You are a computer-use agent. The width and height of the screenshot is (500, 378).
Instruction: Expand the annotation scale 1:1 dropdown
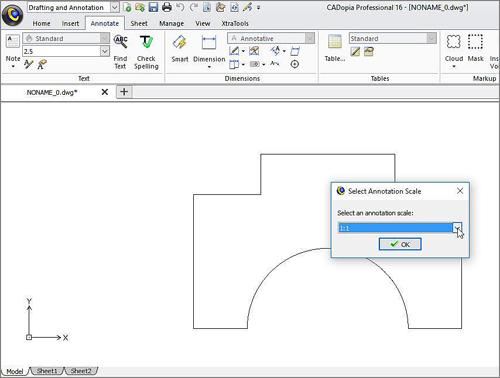coord(457,228)
